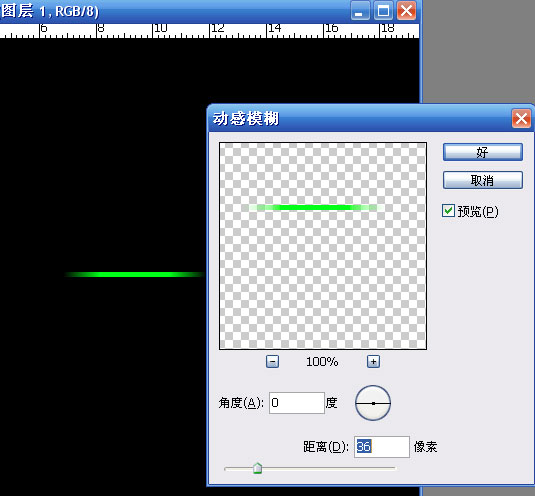Click the horizontal ruler above the canvas
The height and width of the screenshot is (496, 535).
coord(209,31)
